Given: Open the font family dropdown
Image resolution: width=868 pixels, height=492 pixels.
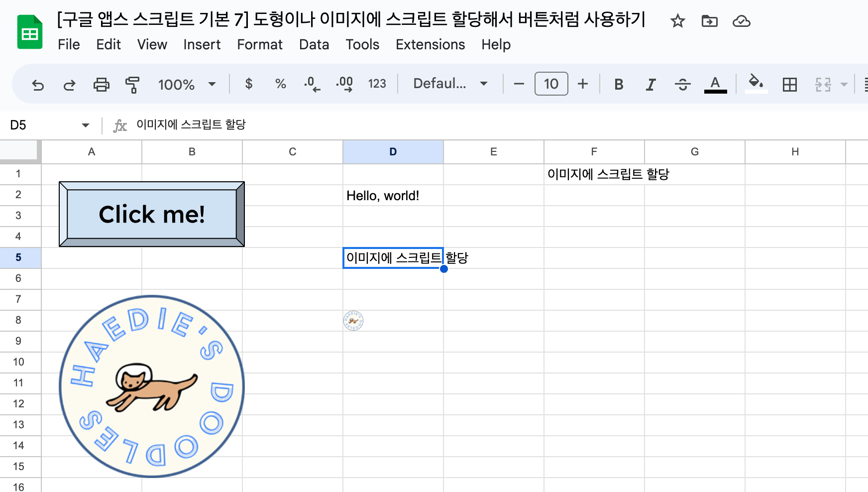Looking at the screenshot, I should click(450, 84).
